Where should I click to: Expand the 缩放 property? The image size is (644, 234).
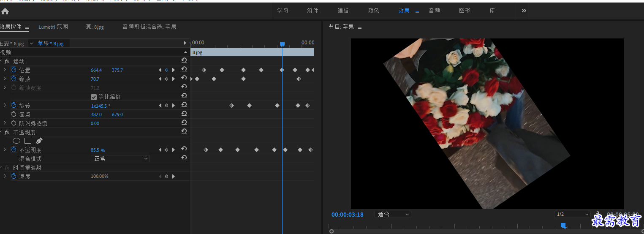[5, 79]
